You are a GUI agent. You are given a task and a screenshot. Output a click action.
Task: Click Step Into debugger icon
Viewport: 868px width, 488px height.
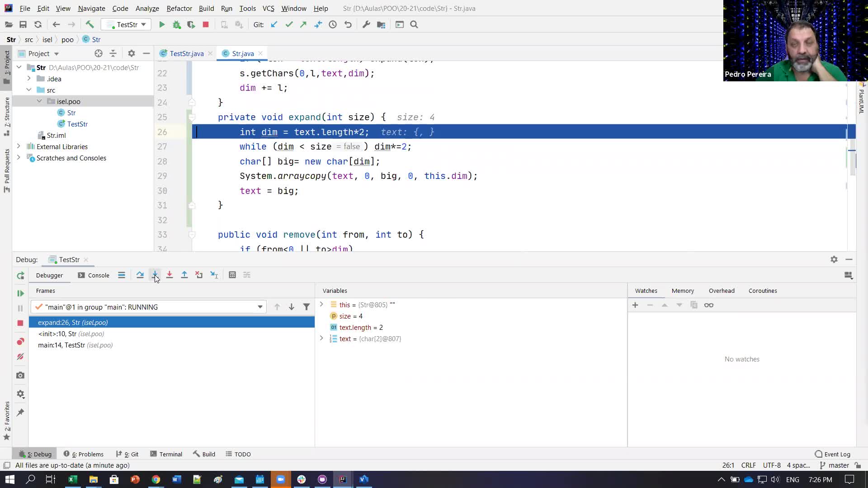pos(155,275)
